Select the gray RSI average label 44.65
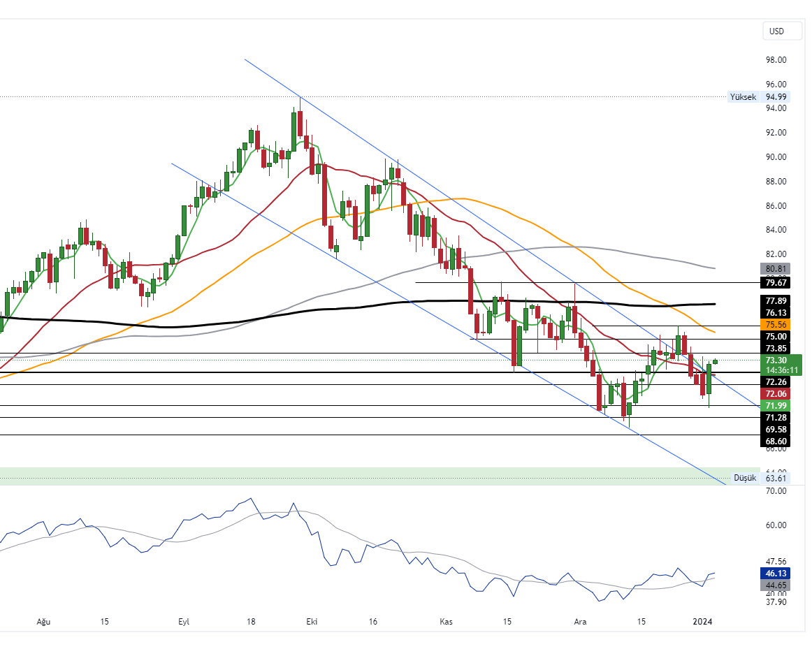Screen dimensions: 812x656 (x=776, y=585)
